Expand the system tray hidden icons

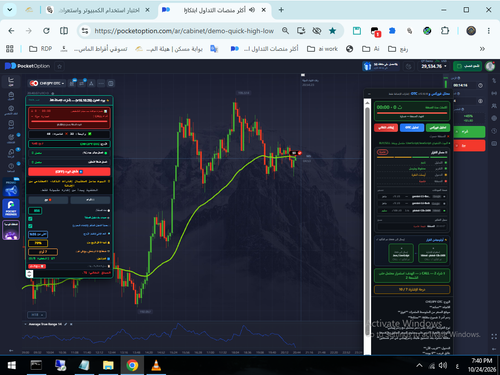[x=419, y=365]
